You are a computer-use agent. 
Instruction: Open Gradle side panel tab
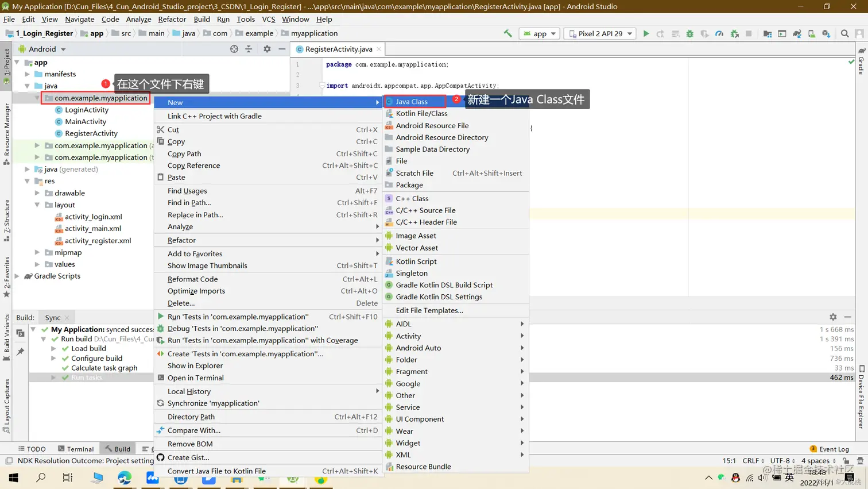coord(861,61)
